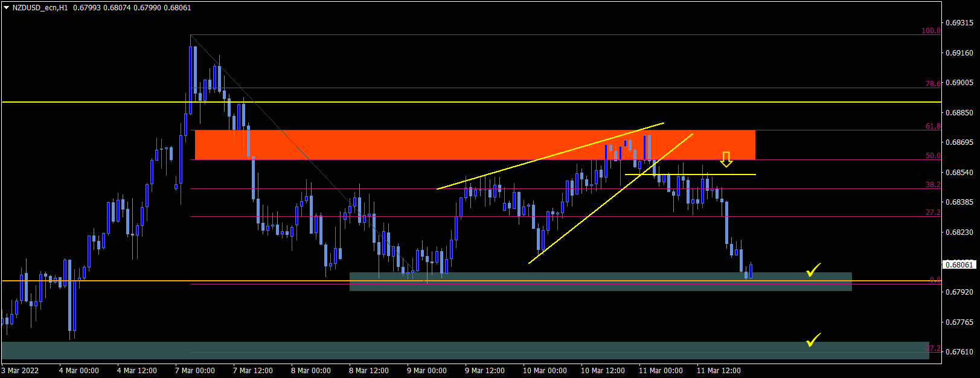This screenshot has width=980, height=378.
Task: Click the 8 Mar 12:00 time label
Action: point(369,371)
